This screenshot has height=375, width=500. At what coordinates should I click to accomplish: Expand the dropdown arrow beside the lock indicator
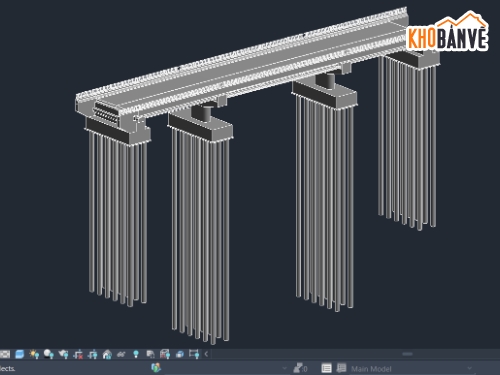284,369
